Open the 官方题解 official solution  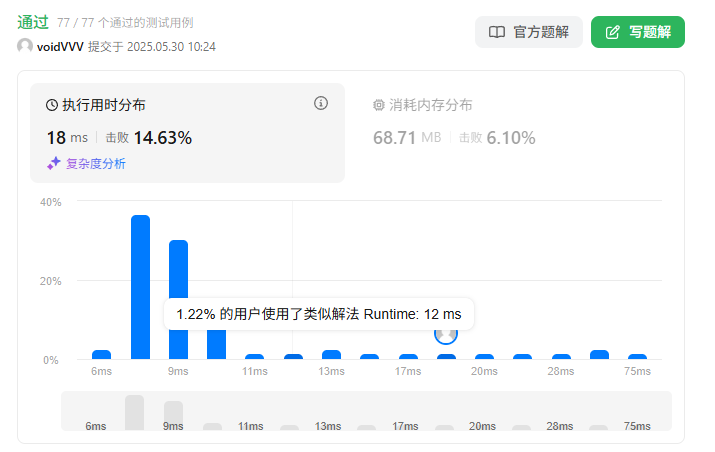528,32
